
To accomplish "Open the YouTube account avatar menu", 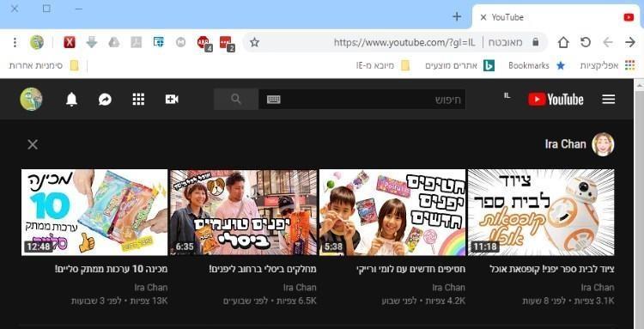I will (x=31, y=99).
